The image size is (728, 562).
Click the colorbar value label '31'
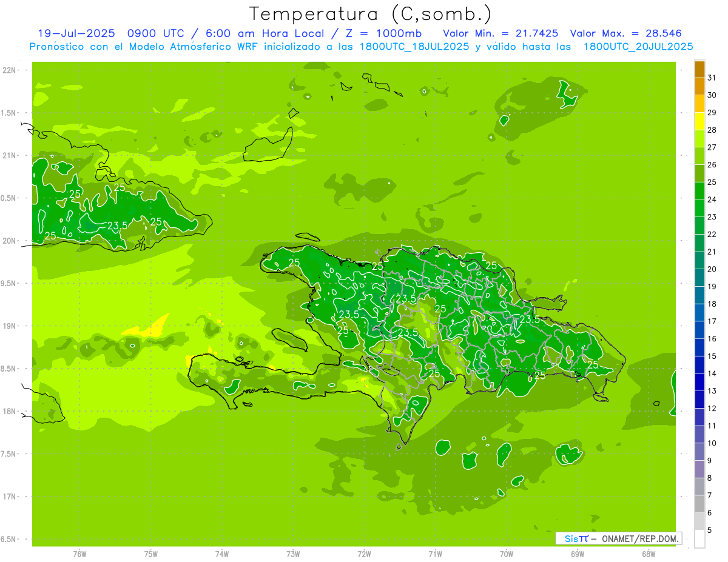click(x=712, y=78)
